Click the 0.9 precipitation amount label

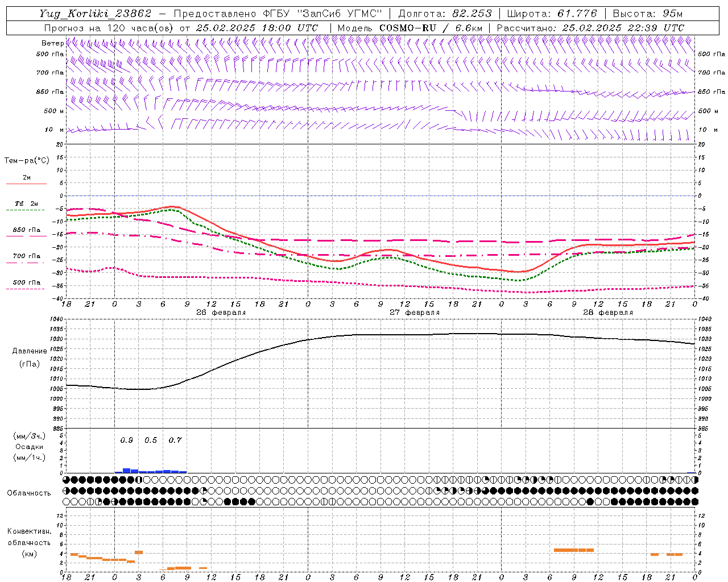pos(126,440)
